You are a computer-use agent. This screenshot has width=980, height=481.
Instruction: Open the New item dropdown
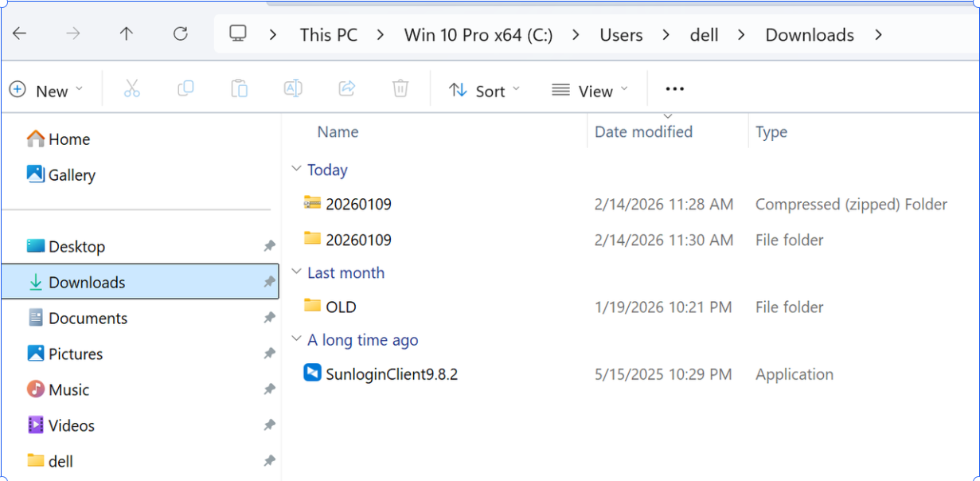pyautogui.click(x=46, y=91)
